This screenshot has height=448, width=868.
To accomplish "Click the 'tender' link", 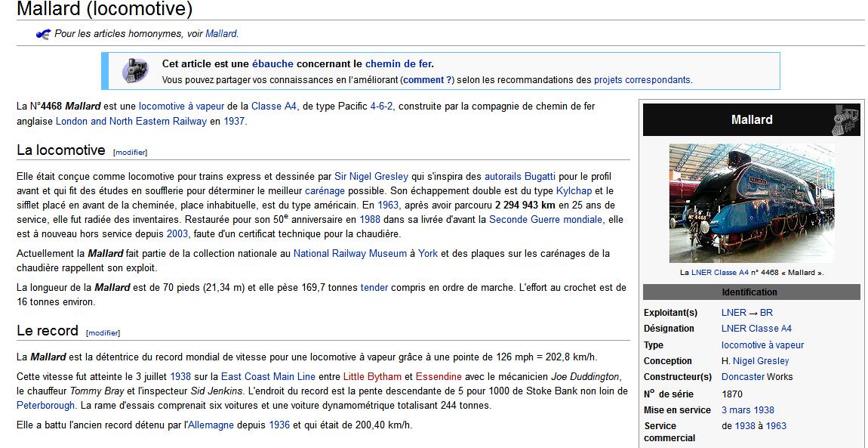I will click(x=374, y=287).
